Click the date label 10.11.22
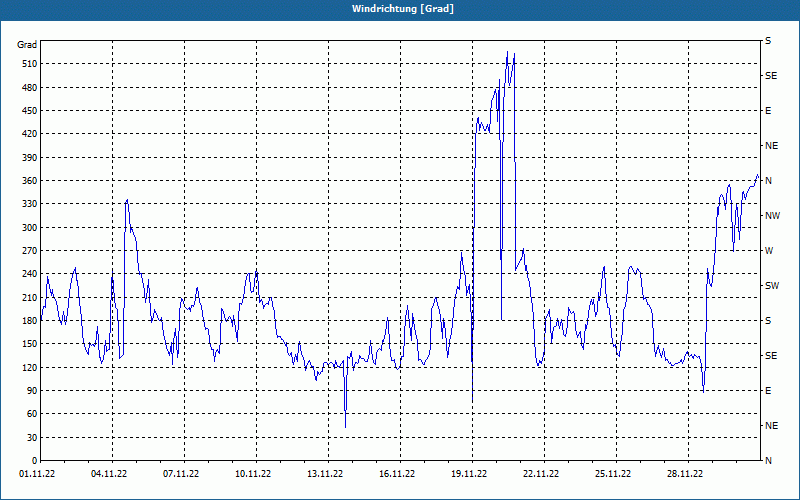The height and width of the screenshot is (500, 800). [x=253, y=473]
